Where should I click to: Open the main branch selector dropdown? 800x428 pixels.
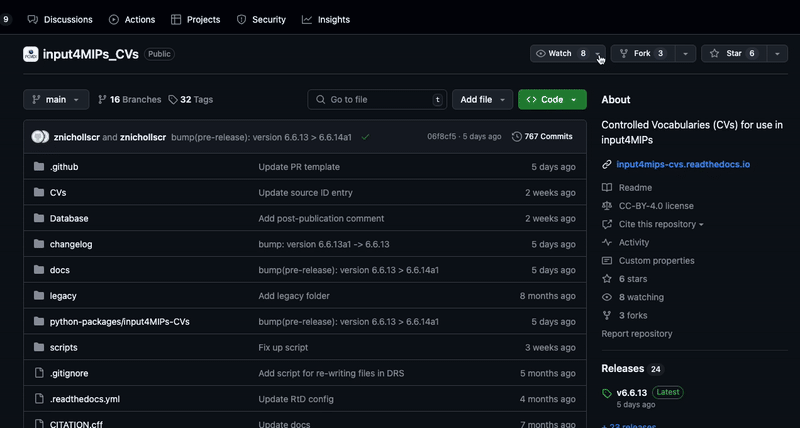coord(56,99)
